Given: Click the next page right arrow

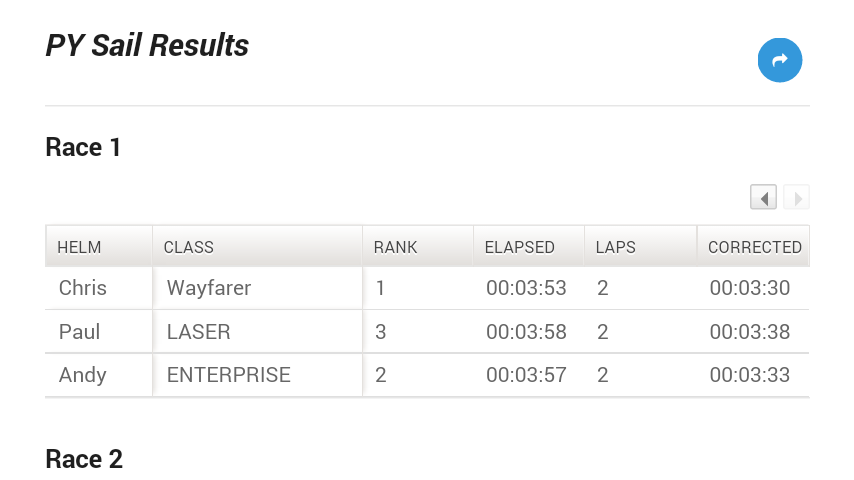Looking at the screenshot, I should pos(797,198).
